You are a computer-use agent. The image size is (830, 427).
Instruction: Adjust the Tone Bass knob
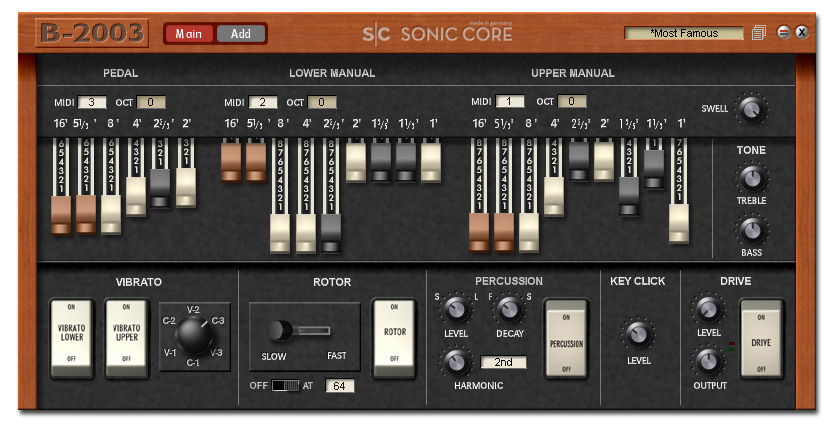pos(752,230)
